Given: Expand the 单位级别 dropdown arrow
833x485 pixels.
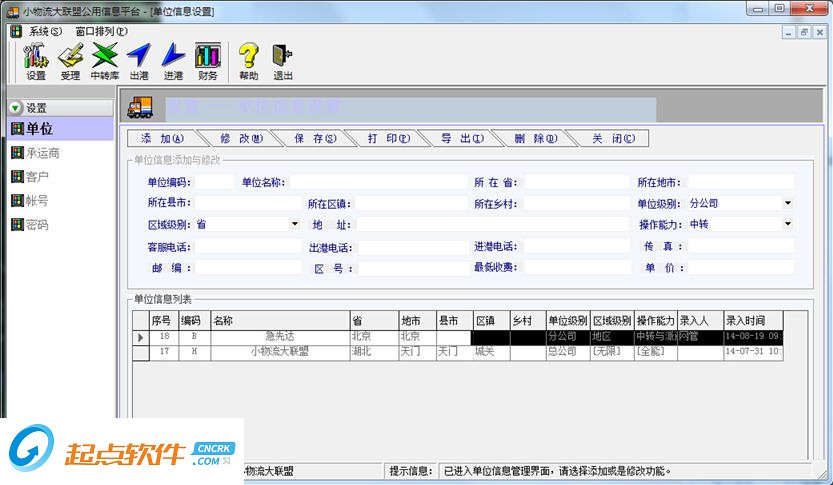Looking at the screenshot, I should click(x=788, y=203).
